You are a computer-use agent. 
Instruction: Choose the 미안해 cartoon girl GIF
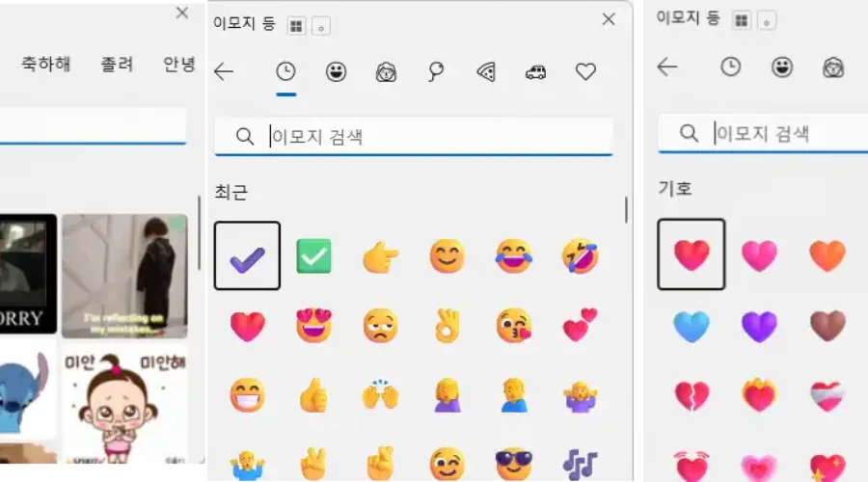(x=124, y=403)
